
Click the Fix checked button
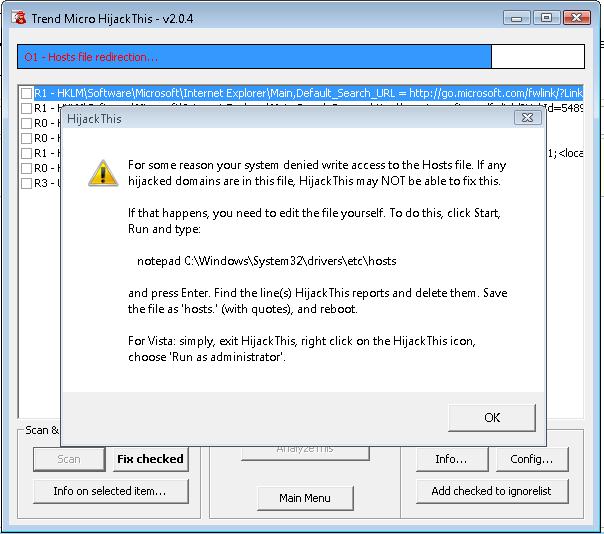point(151,459)
